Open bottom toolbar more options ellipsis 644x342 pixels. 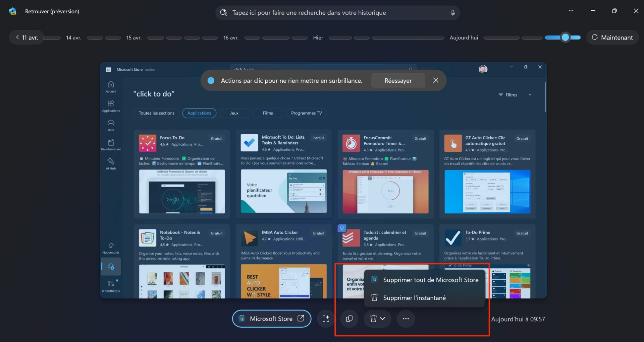(x=406, y=319)
